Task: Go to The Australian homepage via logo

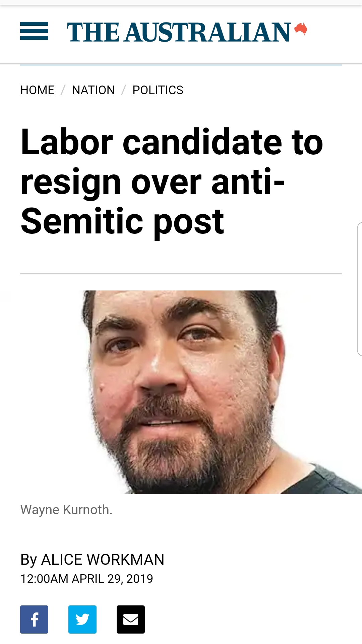Action: point(179,32)
